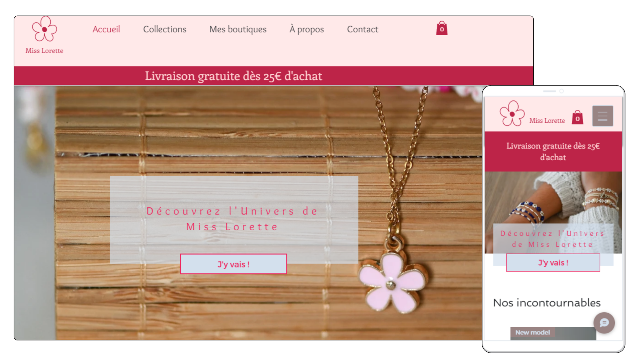
Task: Select Accueil in the navigation menu
Action: [106, 29]
